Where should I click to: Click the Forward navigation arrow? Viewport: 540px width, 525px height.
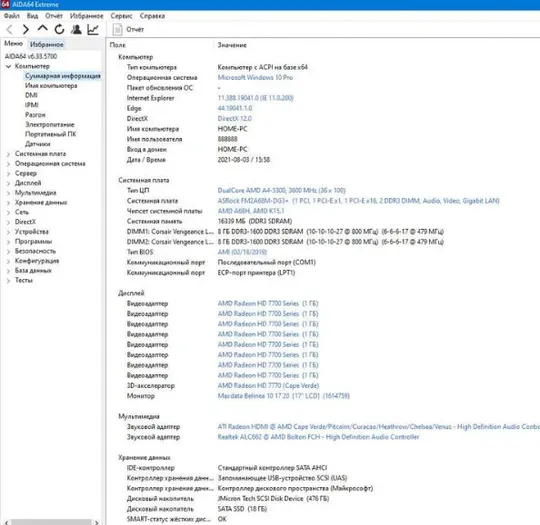tap(25, 30)
